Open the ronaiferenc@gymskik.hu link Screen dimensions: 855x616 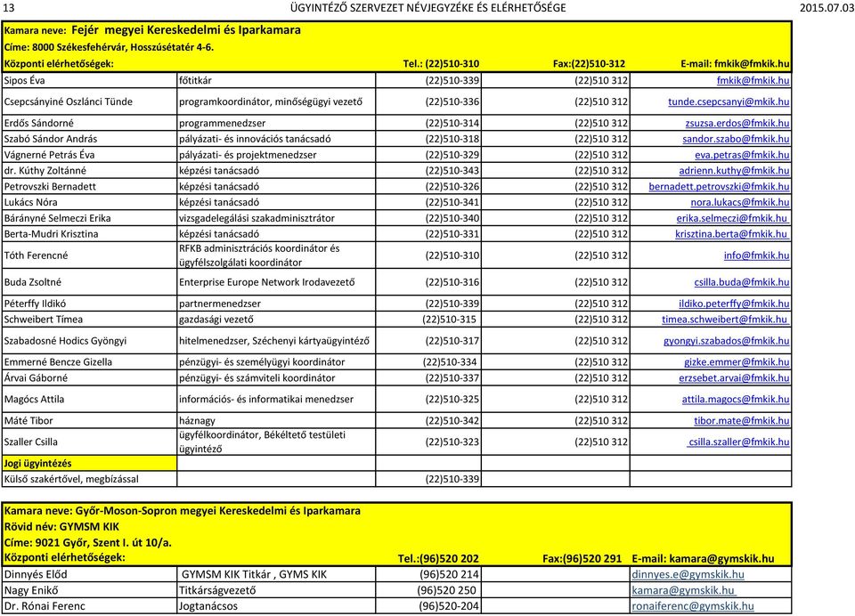(x=693, y=605)
